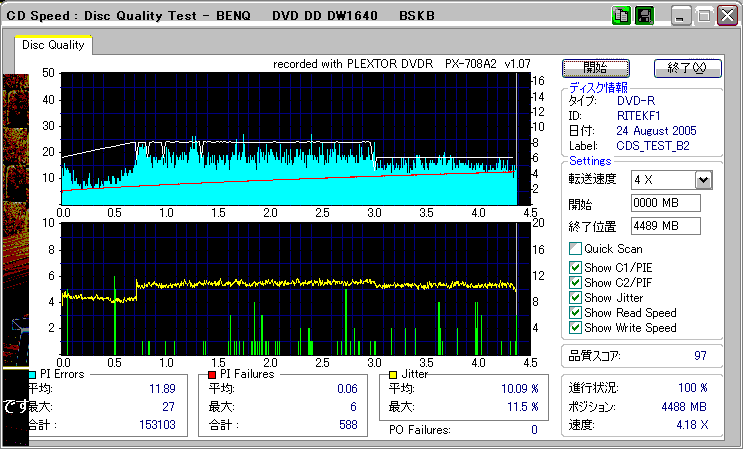The width and height of the screenshot is (743, 449).
Task: Click the 終了位置 end position field
Action: coord(665,226)
